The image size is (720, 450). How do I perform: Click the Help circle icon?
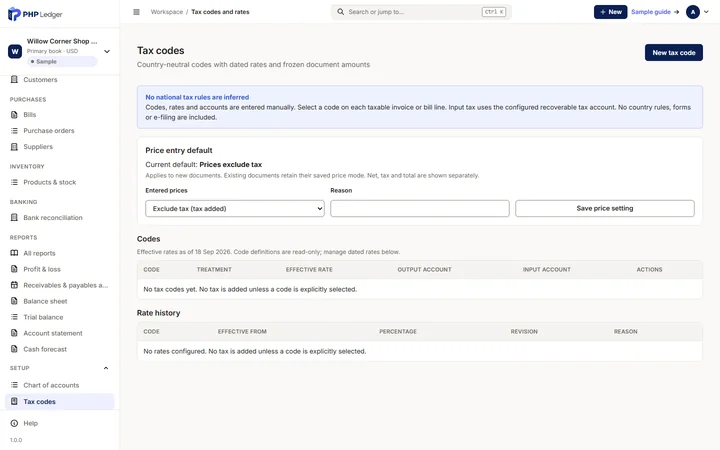[14, 423]
